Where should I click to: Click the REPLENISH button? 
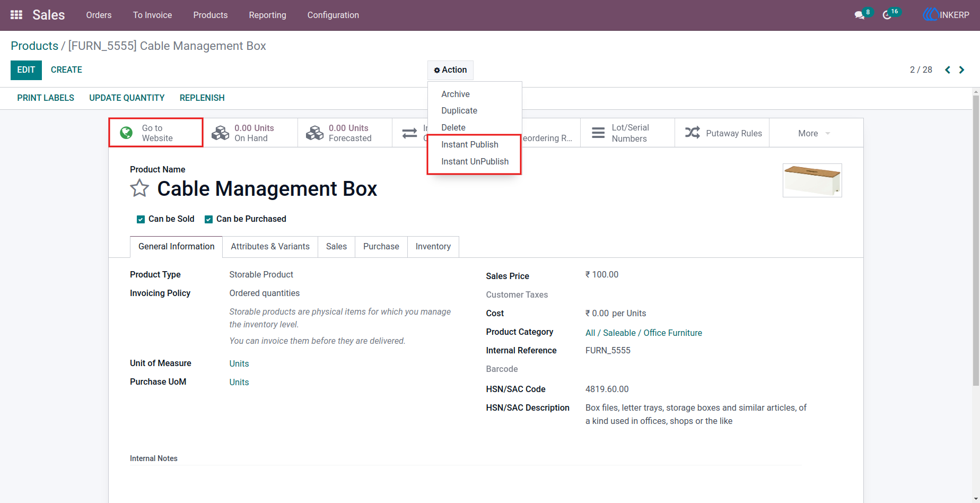click(202, 98)
